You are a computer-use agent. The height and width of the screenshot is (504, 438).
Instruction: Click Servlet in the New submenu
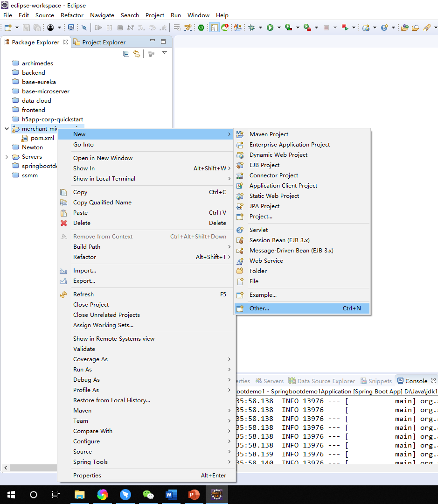pyautogui.click(x=302, y=230)
